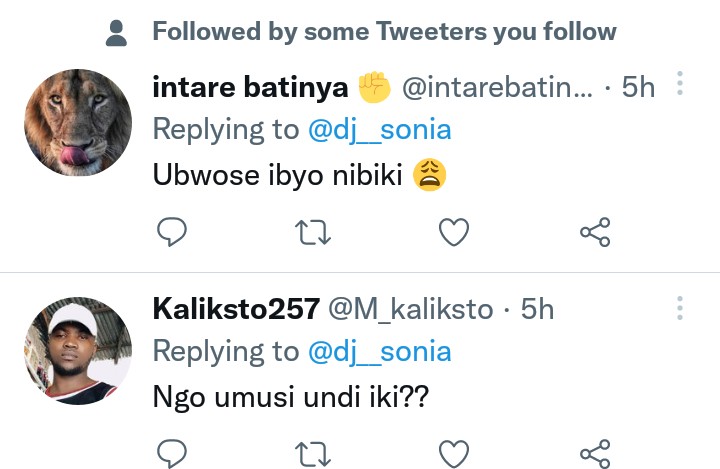The width and height of the screenshot is (720, 469).
Task: Like the 'Ubwose ibyo nibiki' tweet
Action: pos(455,233)
